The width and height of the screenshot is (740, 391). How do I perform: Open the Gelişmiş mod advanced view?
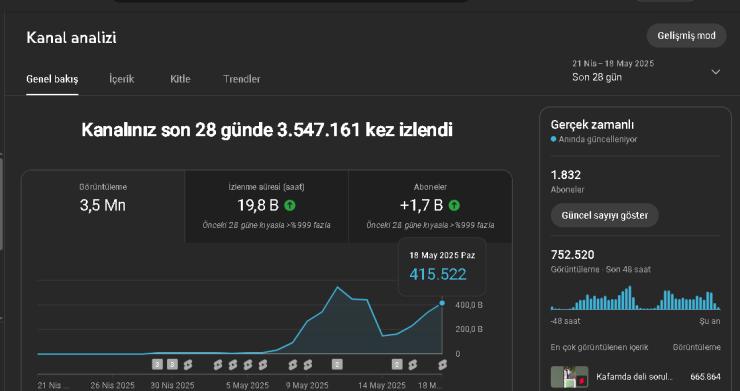(x=686, y=36)
